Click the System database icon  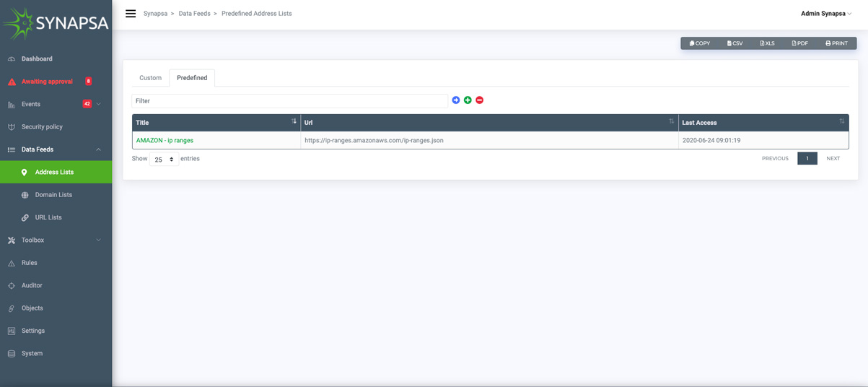point(12,354)
